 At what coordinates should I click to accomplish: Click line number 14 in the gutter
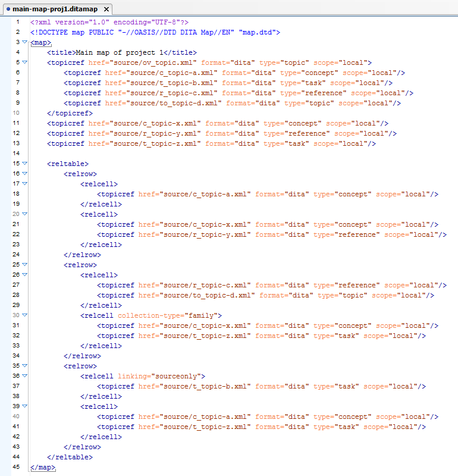[x=17, y=154]
